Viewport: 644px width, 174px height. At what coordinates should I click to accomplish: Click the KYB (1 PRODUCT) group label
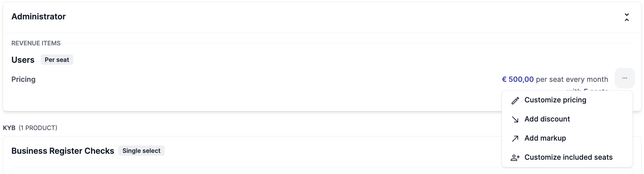(x=30, y=128)
